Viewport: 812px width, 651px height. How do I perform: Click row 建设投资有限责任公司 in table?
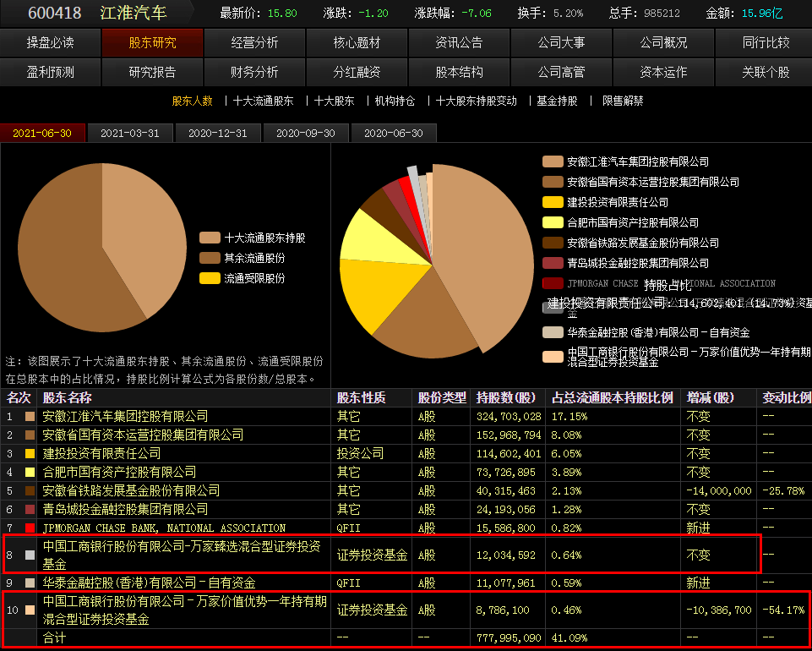(x=406, y=453)
